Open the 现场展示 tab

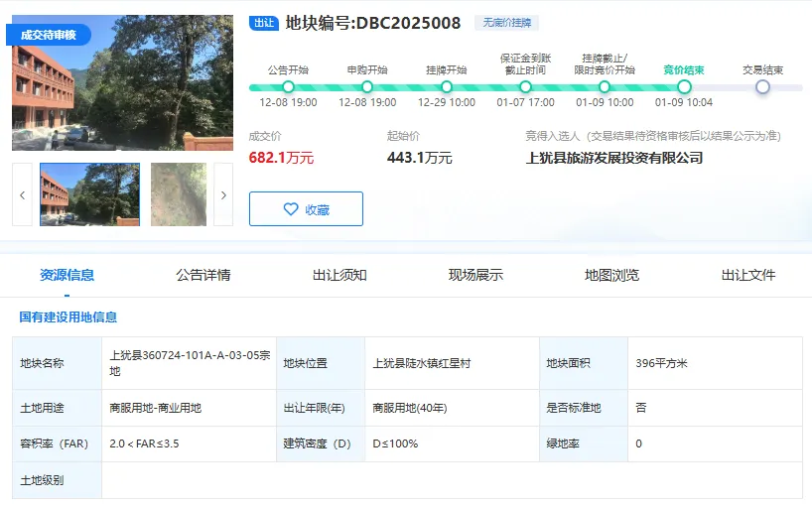coord(475,275)
